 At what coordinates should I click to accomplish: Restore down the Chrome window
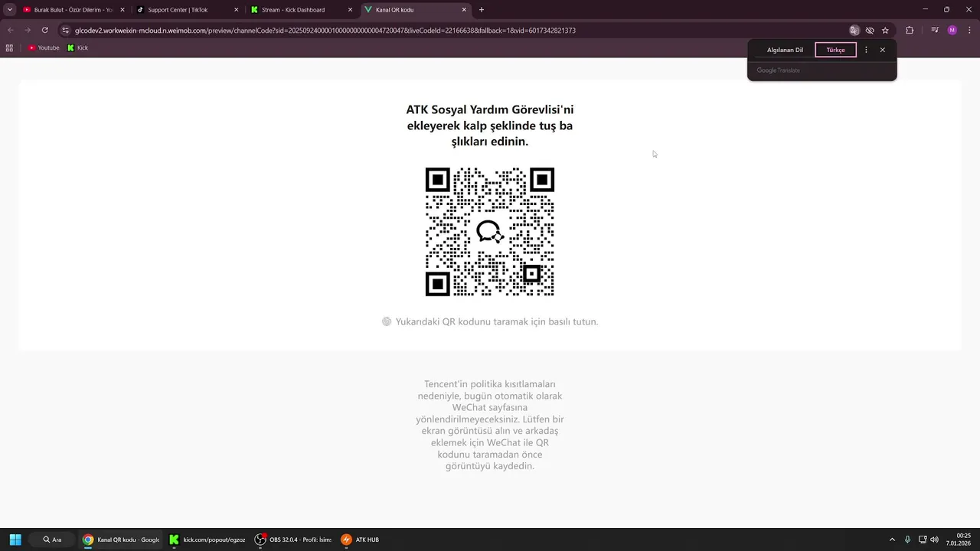coord(946,10)
